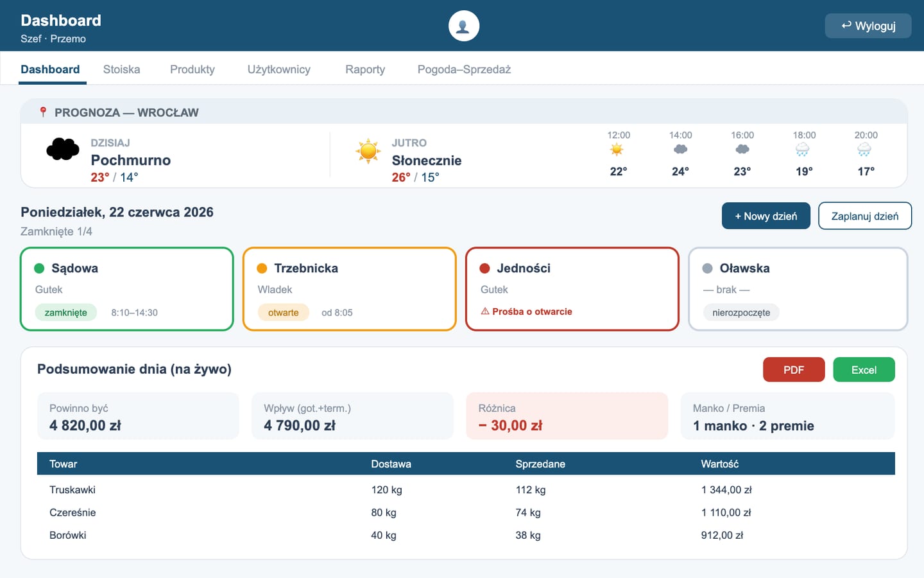Click the 4 820,00 zł expected amount
The height and width of the screenshot is (578, 924).
(x=85, y=425)
